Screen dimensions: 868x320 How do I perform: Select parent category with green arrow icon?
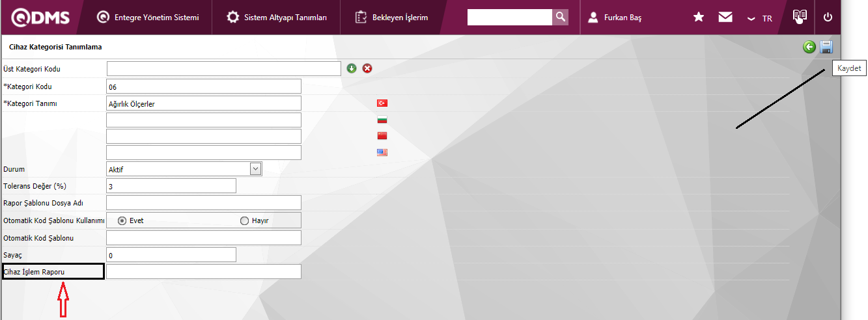[352, 68]
